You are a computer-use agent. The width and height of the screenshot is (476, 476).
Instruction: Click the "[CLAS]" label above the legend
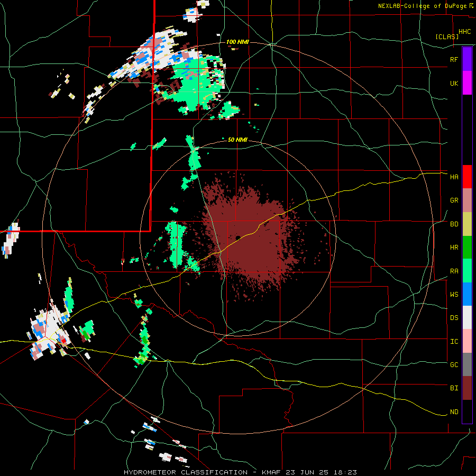[447, 36]
